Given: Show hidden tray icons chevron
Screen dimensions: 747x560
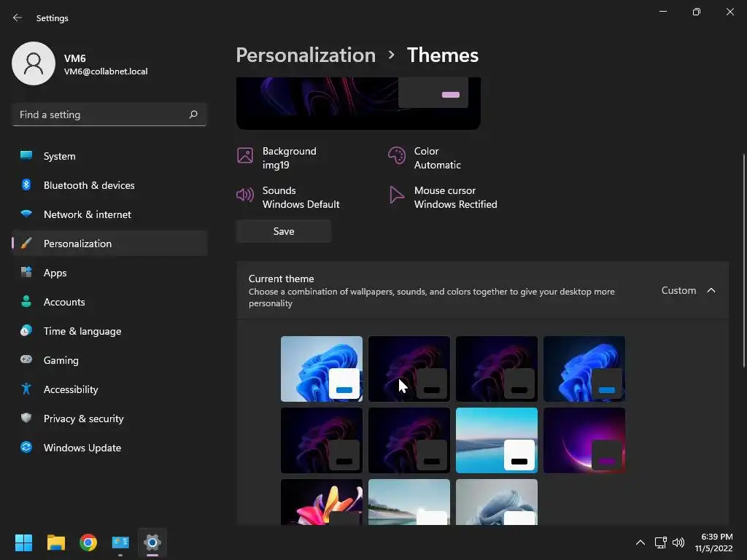Looking at the screenshot, I should (640, 542).
